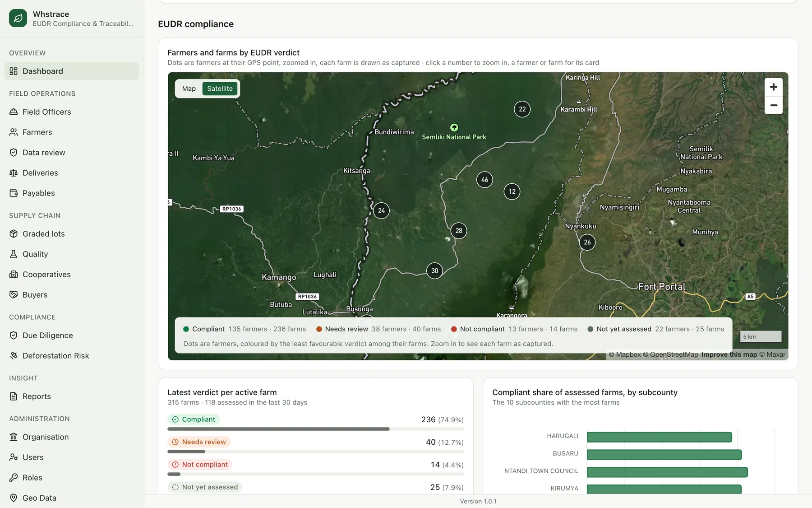Open the OpenStreetMap attribution link

pos(670,354)
